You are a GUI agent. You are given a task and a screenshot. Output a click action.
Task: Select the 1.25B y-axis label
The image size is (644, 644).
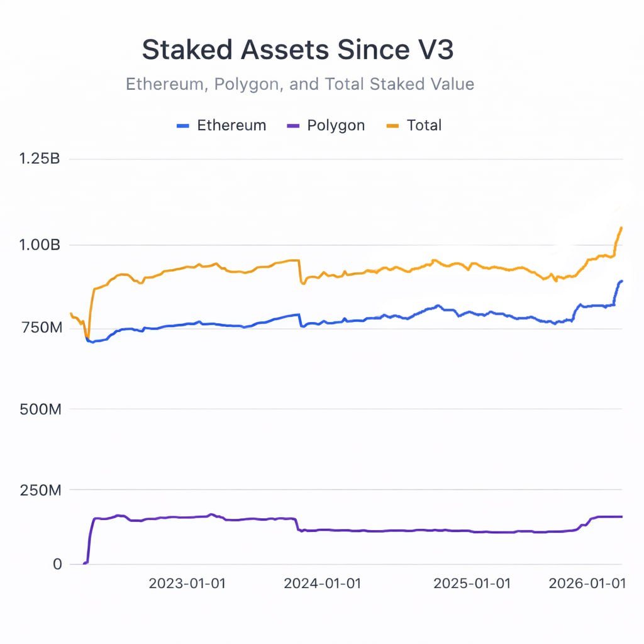[x=40, y=158]
